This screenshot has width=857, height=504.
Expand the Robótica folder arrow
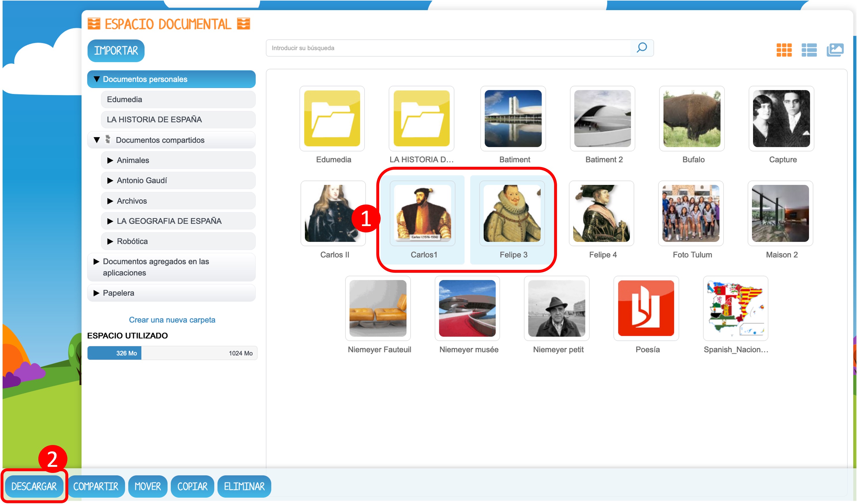(x=110, y=241)
